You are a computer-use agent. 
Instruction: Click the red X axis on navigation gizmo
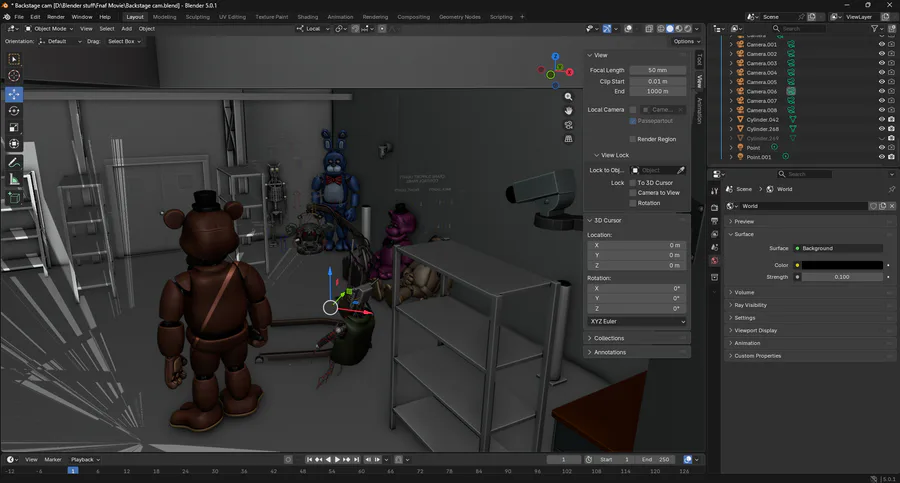click(x=569, y=72)
